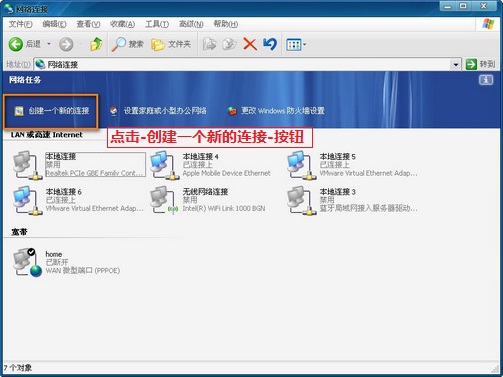
Task: Click the blue Undo arrow icon
Action: pos(270,44)
